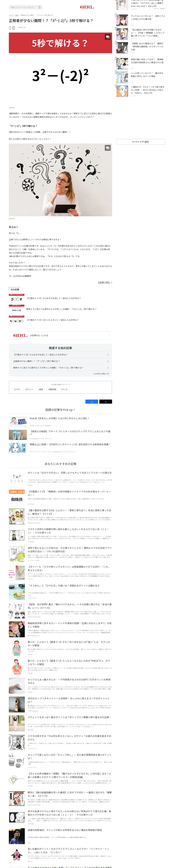Click the second share icon beside the date
The height and width of the screenshot is (868, 174).
tap(13, 28)
